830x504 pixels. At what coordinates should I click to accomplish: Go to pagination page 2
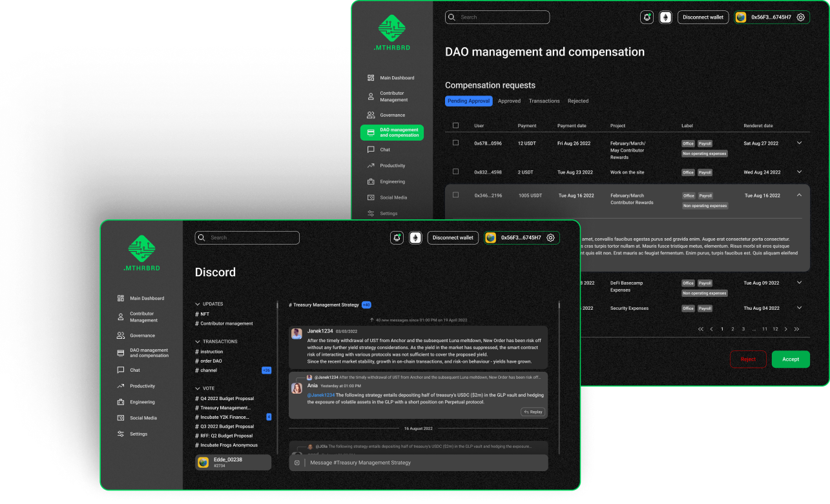pyautogui.click(x=732, y=329)
